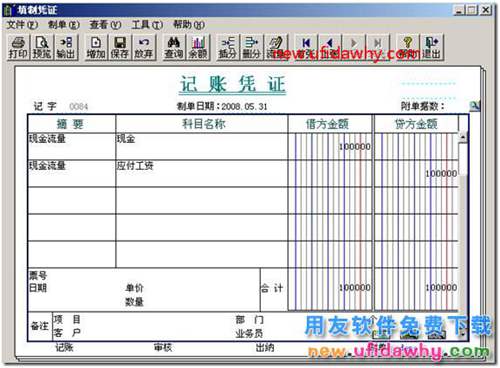500x368 pixels.
Task: Go to next voucher arrow icon
Action: click(354, 47)
